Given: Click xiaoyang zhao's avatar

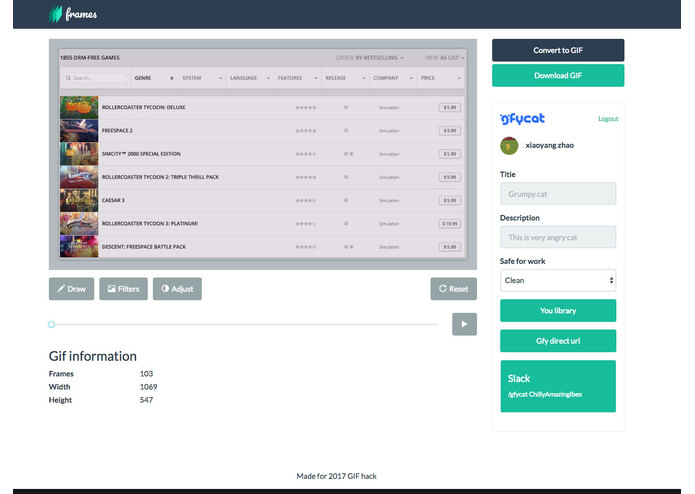Looking at the screenshot, I should click(x=509, y=145).
